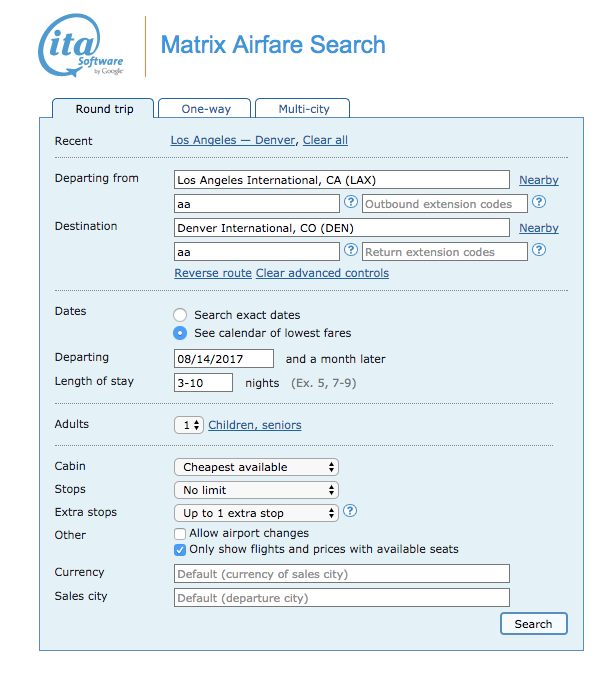Viewport: 612px width, 689px height.
Task: Click the Departing date field 08/14/2017
Action: click(224, 359)
